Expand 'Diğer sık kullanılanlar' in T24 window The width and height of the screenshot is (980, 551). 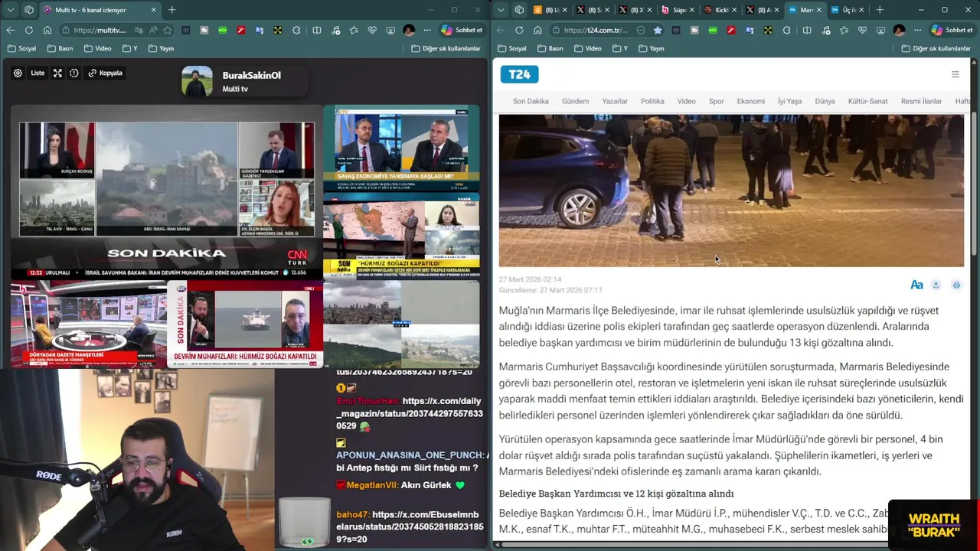tap(936, 48)
